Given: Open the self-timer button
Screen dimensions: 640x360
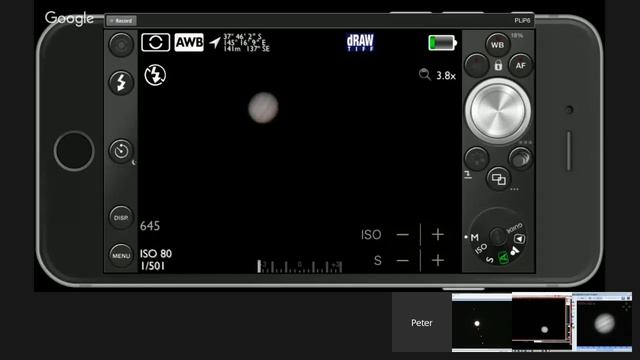Looking at the screenshot, I should tap(121, 151).
